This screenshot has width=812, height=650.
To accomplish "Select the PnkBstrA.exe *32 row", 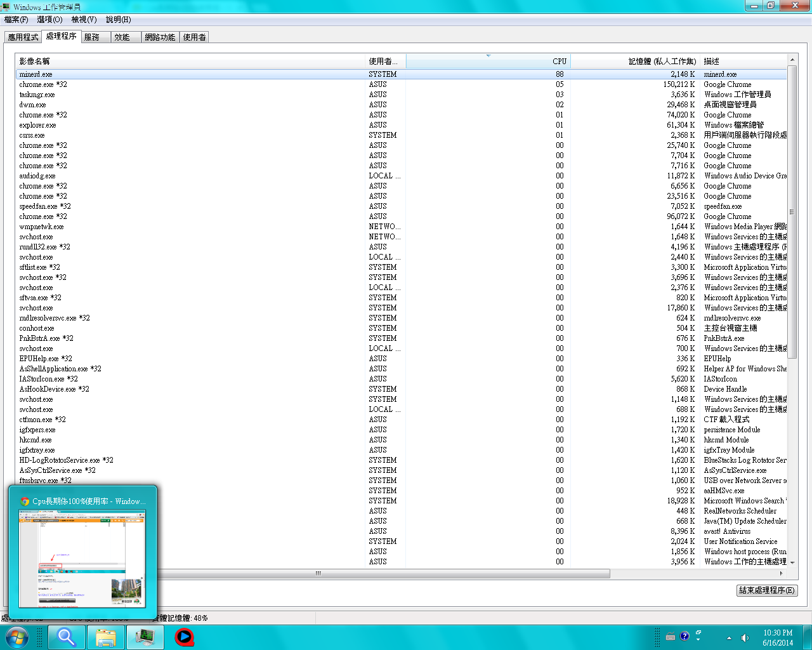I will point(401,338).
